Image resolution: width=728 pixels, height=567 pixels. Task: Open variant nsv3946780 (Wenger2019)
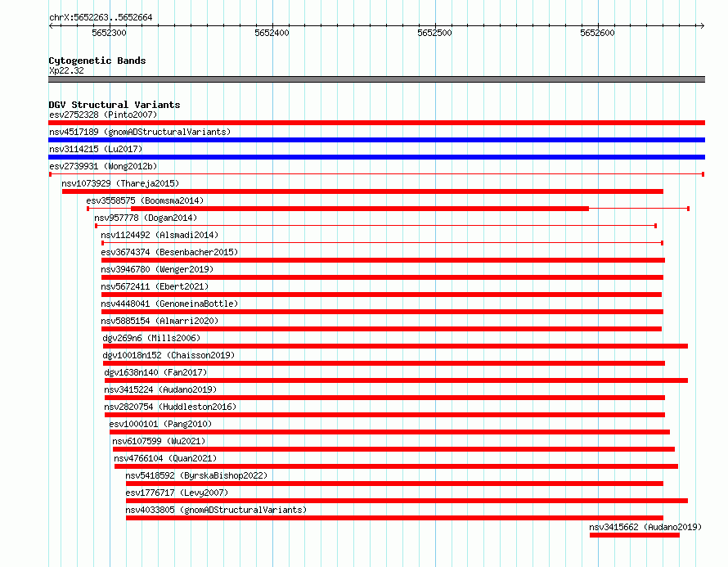pyautogui.click(x=157, y=269)
